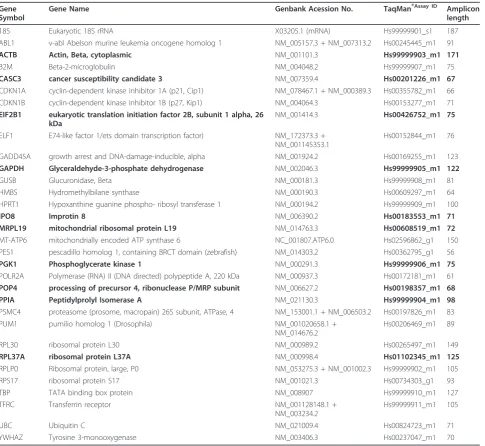The height and width of the screenshot is (446, 485).
Task: Click amplicon length '149' for RPL30
Action: [x=452, y=345]
